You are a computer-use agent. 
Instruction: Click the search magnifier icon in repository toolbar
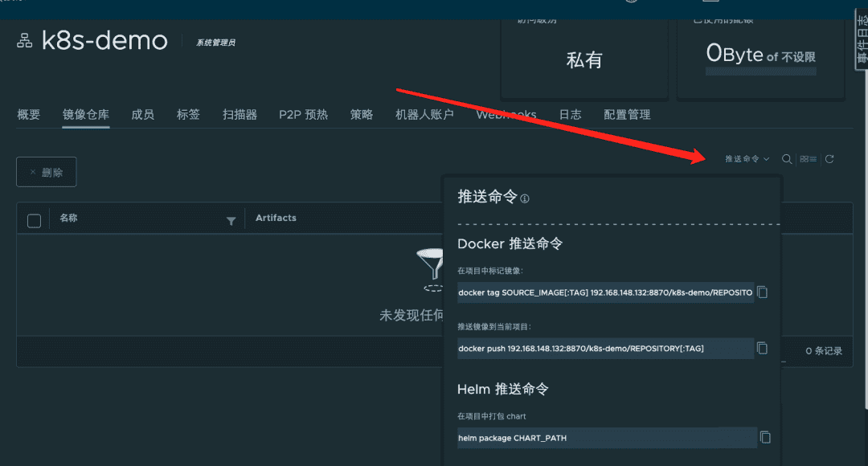coord(787,159)
